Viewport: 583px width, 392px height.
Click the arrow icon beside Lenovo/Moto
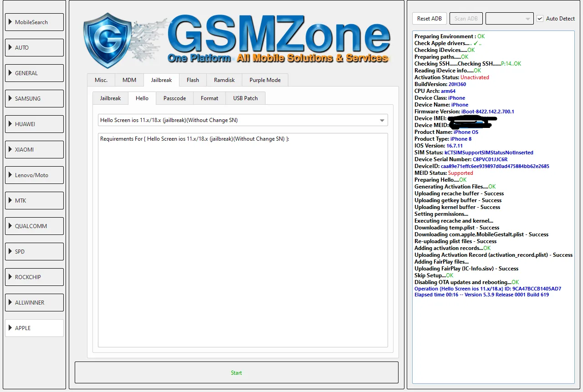pyautogui.click(x=10, y=175)
